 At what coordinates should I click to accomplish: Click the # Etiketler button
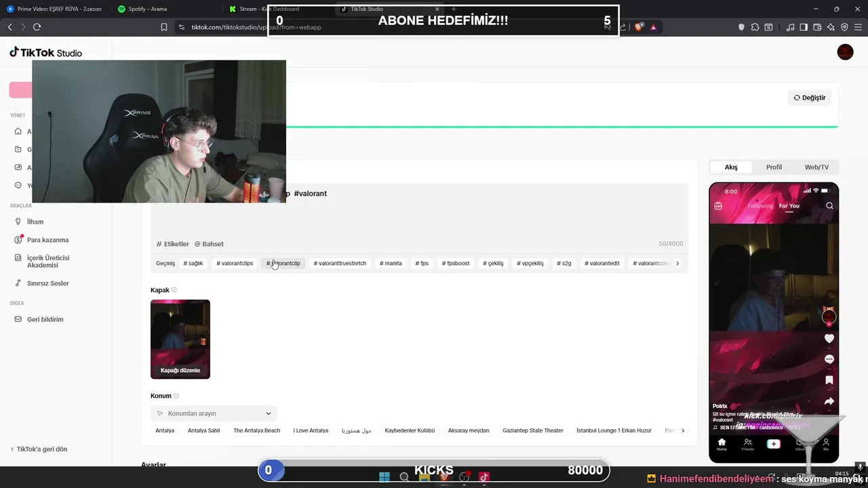pos(173,244)
